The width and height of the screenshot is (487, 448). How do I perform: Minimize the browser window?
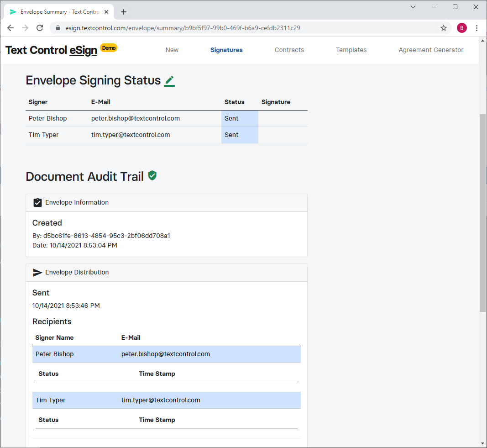point(434,7)
